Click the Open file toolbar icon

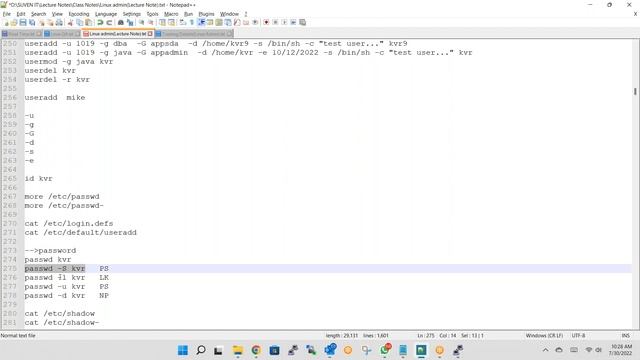click(x=14, y=22)
